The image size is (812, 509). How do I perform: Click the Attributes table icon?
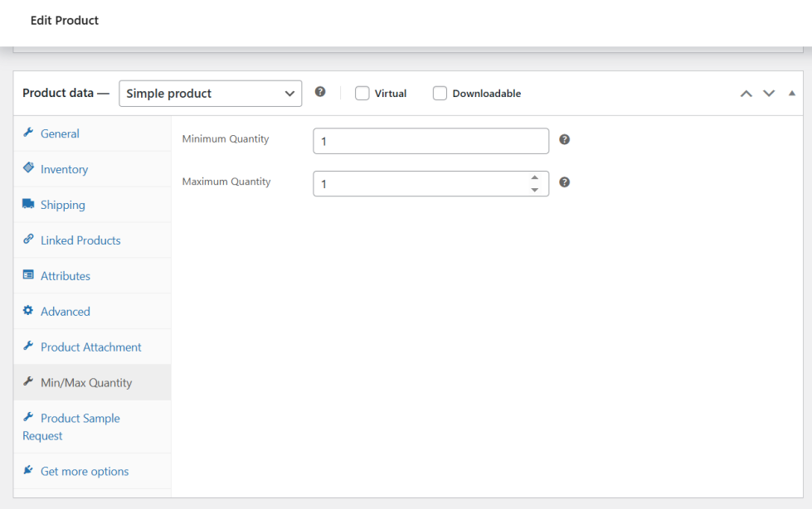(28, 275)
